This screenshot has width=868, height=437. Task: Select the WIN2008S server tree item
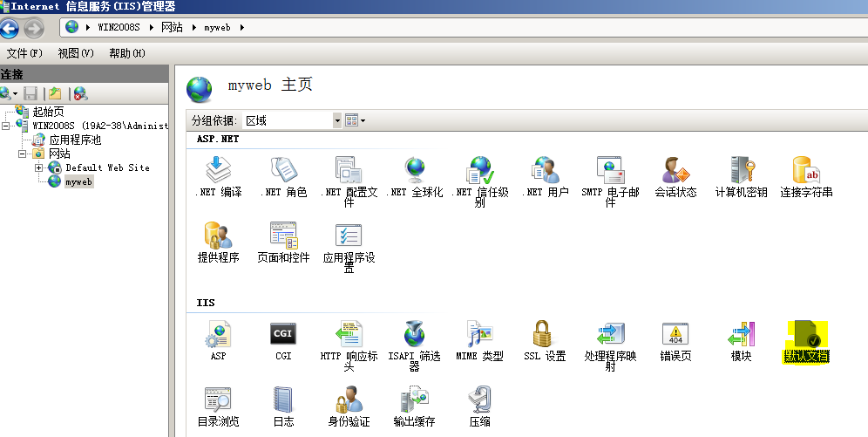coord(99,126)
